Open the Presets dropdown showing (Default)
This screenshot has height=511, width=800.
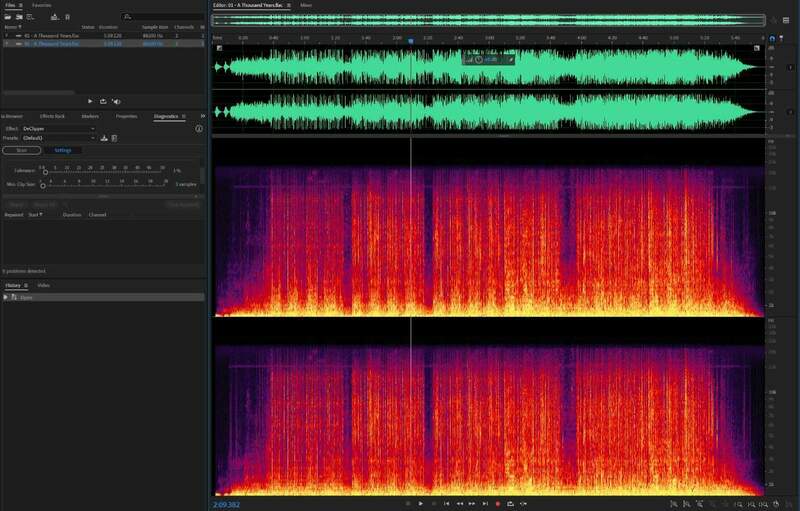(x=59, y=138)
